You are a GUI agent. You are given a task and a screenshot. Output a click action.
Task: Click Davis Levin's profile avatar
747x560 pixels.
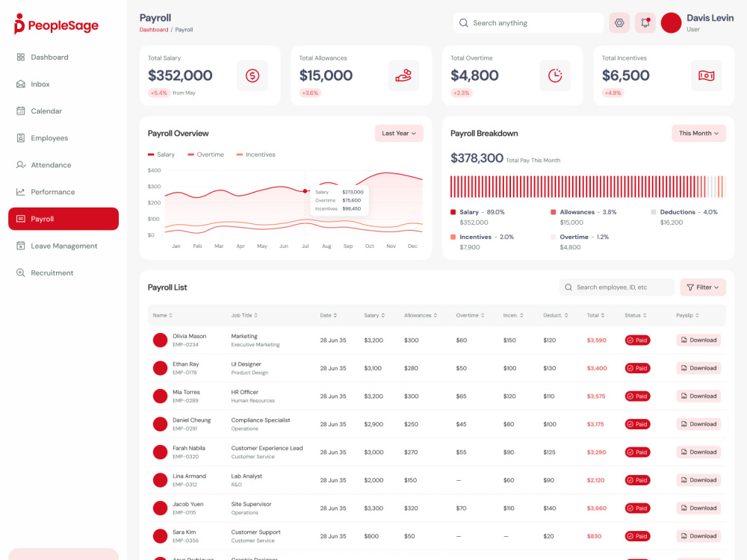click(671, 23)
